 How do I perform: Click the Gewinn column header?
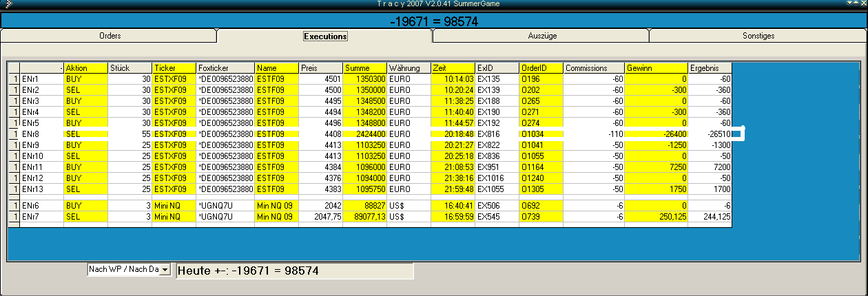click(656, 68)
